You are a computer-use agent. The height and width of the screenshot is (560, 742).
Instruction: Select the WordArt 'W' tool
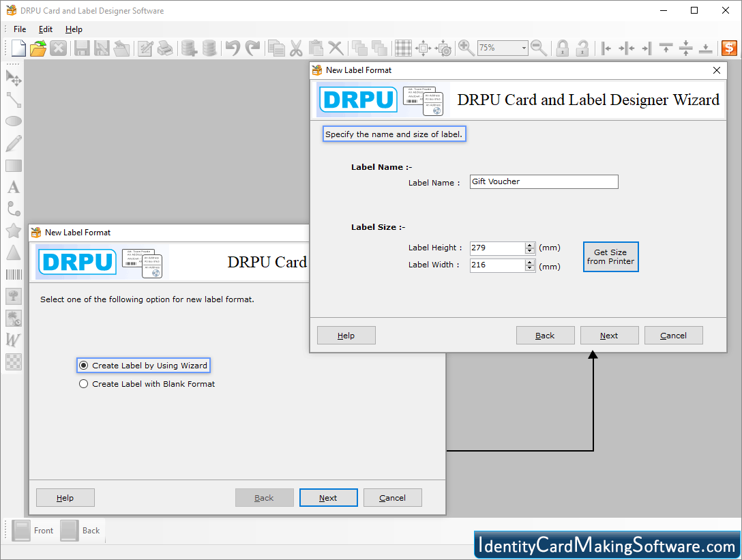14,340
